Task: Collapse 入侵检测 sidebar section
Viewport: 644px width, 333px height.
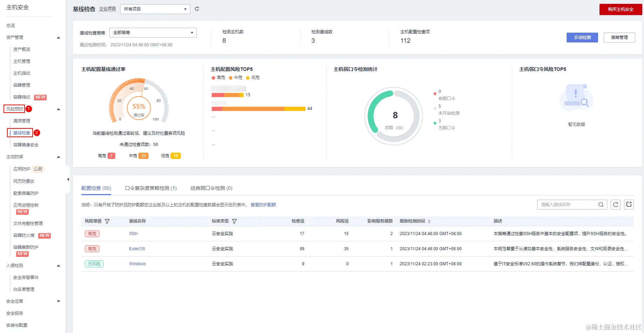Action: (59, 266)
